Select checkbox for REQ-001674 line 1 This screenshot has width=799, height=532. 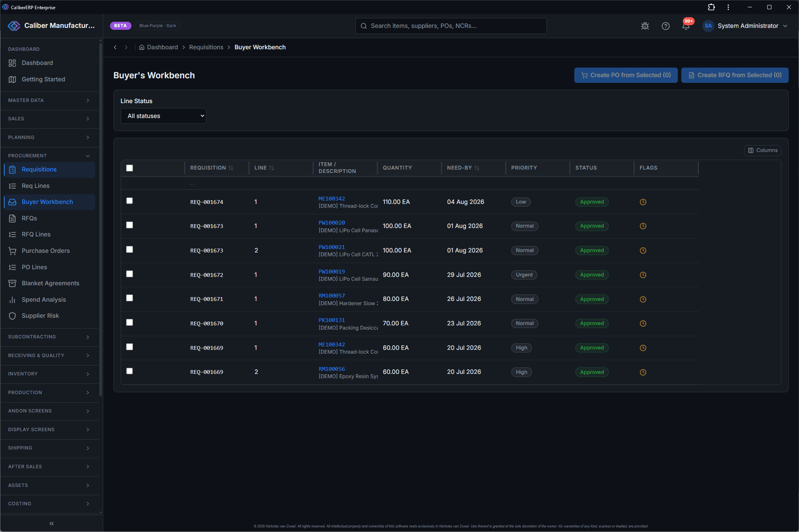[x=130, y=201]
